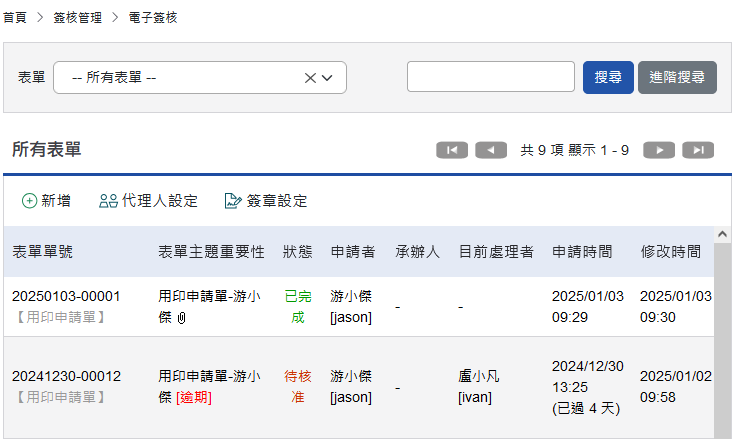Add a new form with 新增 label

[56, 201]
